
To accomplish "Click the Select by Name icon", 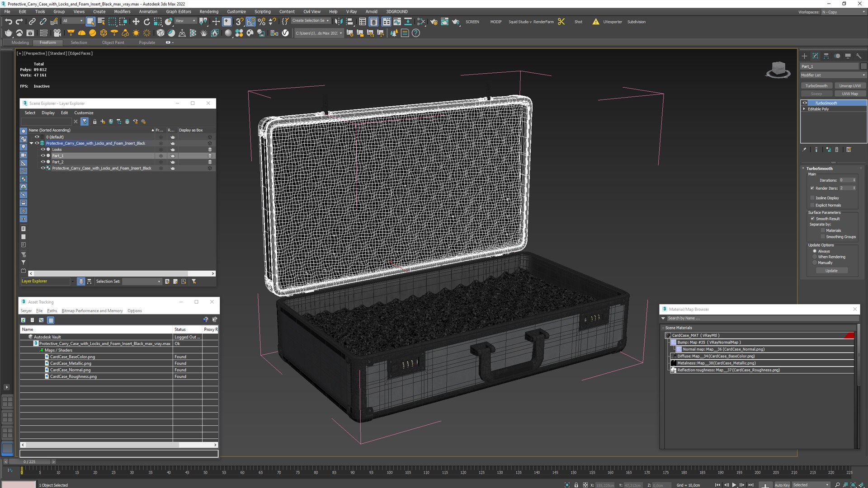I will [101, 21].
